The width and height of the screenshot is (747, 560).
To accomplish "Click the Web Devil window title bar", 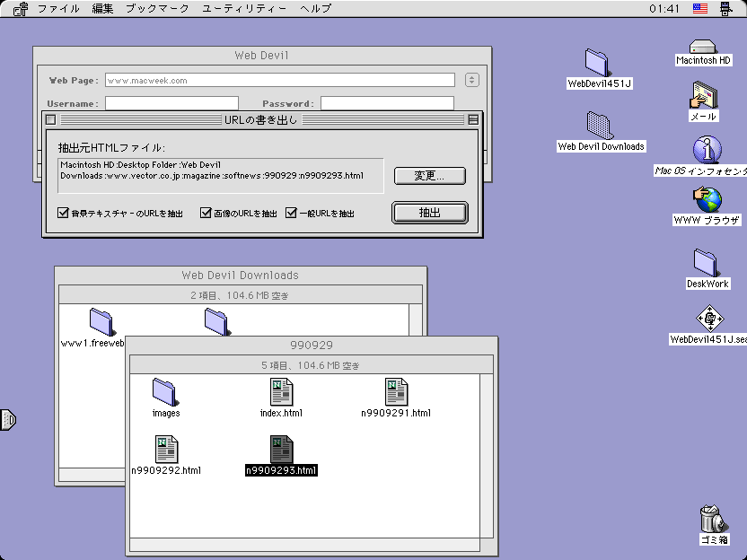I will coord(261,56).
